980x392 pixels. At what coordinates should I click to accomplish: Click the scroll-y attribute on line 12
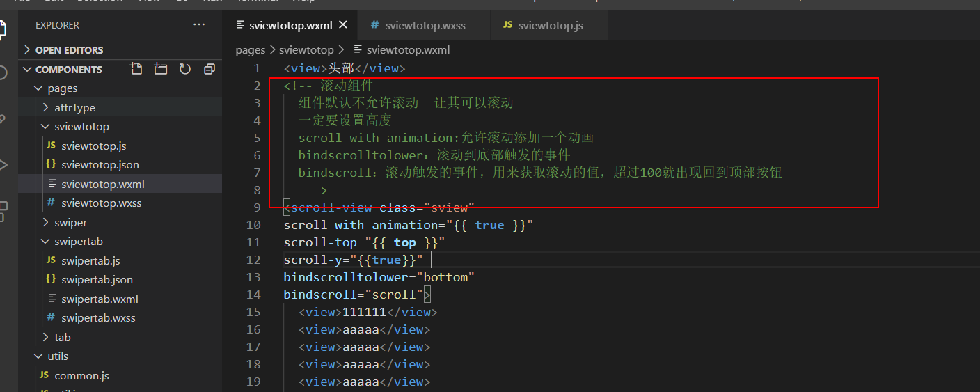pos(353,260)
